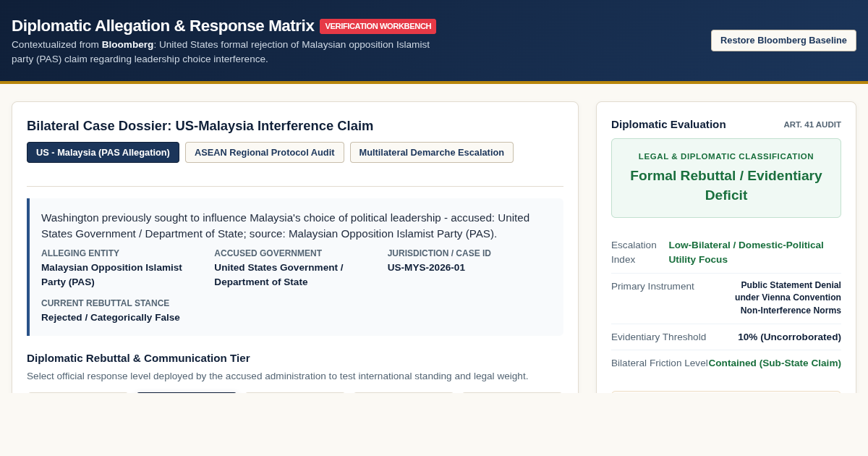Screen dimensions: 868x456
Task: Click Bilateral Case Dossier heading
Action: pos(200,126)
